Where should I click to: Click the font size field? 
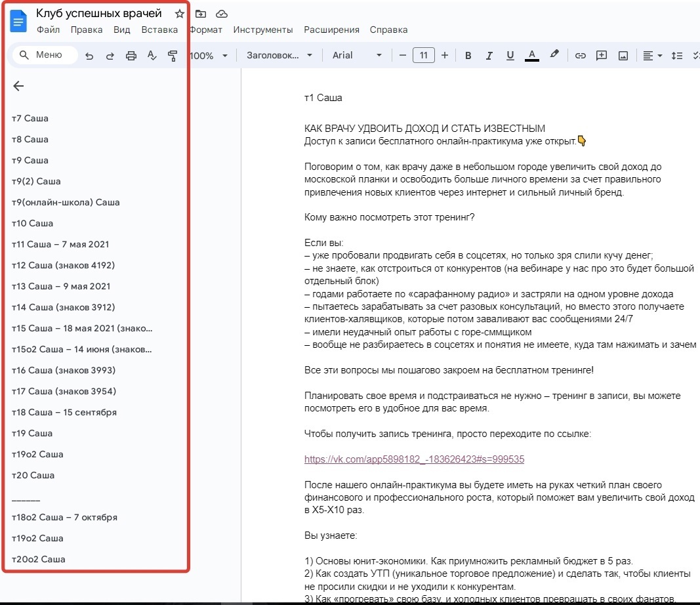point(424,55)
